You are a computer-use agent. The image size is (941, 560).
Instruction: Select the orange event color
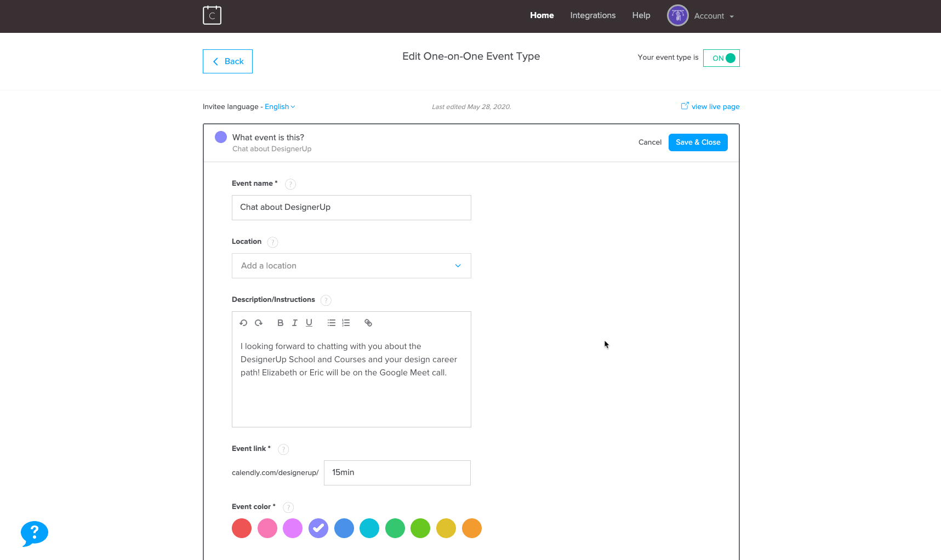[472, 528]
